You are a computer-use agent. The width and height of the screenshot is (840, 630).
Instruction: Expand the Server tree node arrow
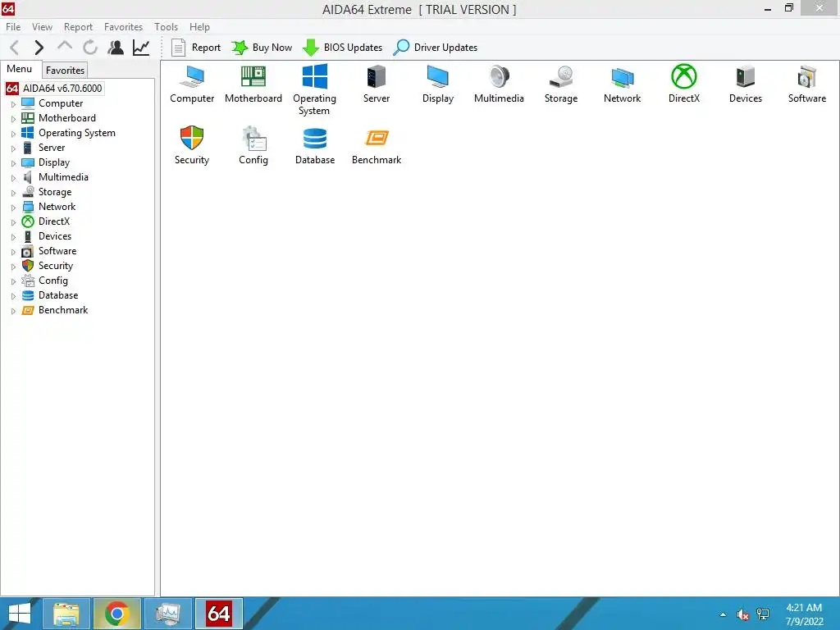[x=13, y=148]
